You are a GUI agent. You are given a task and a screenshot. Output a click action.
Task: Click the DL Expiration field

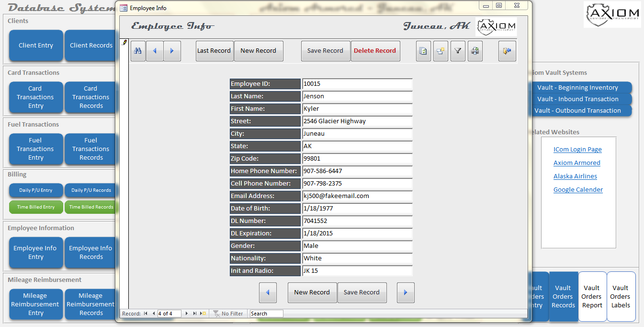pos(357,234)
